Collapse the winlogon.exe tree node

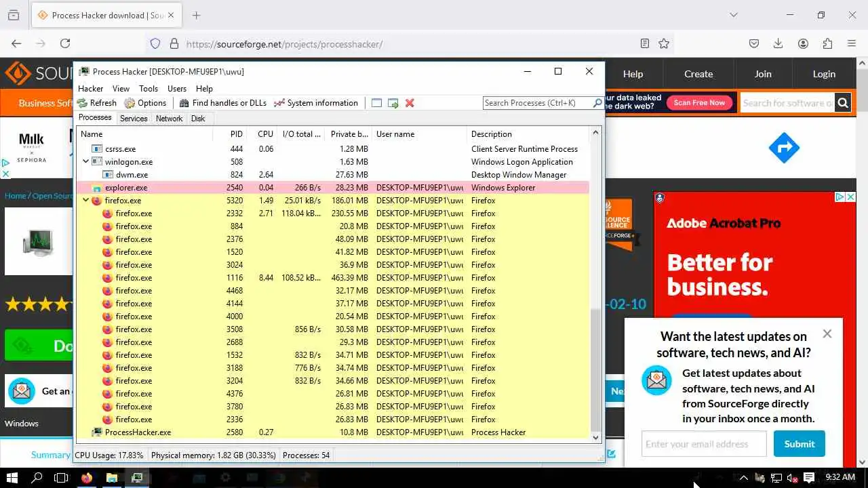point(85,162)
